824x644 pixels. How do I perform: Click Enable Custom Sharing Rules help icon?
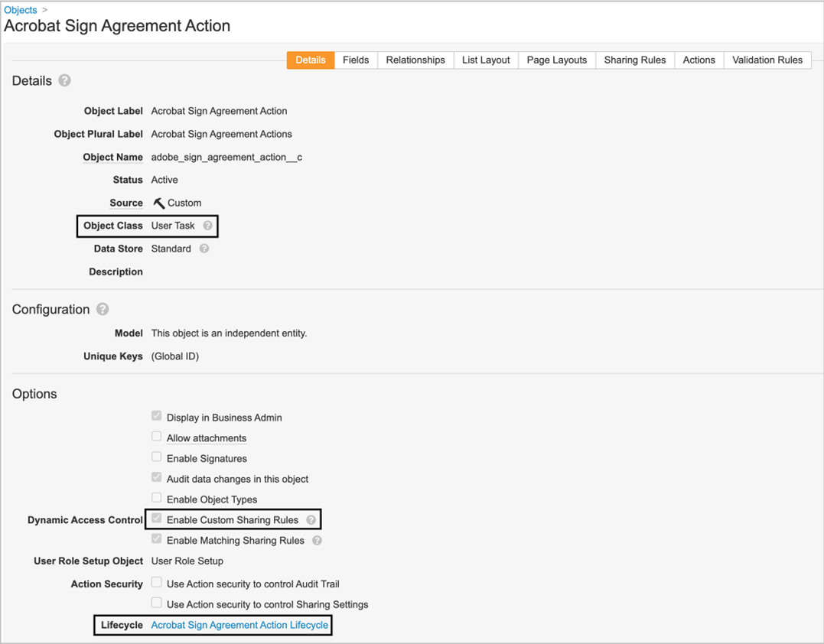312,519
